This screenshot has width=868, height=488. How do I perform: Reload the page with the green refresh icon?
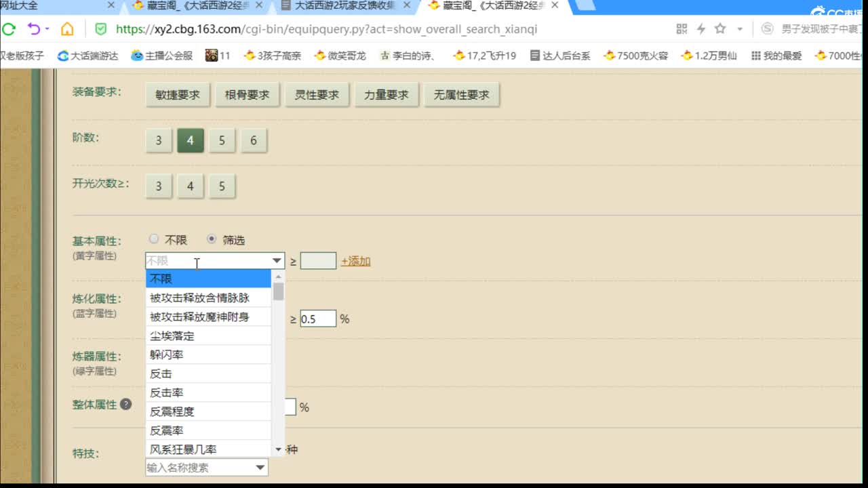tap(9, 29)
